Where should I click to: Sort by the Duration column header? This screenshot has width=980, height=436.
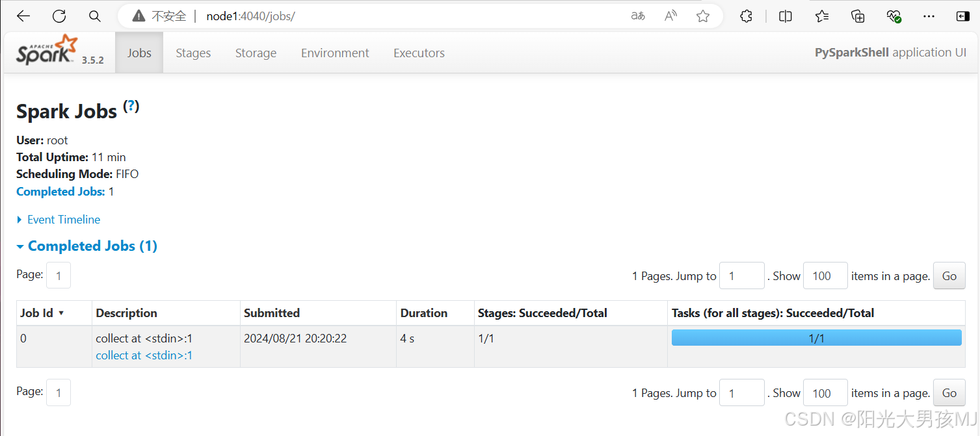[x=424, y=313]
